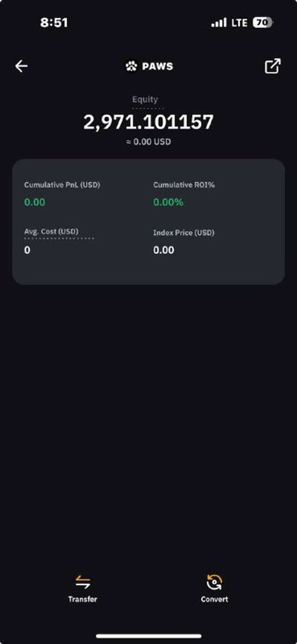
Task: Tap the Cumulative ROI% value
Action: pos(169,203)
